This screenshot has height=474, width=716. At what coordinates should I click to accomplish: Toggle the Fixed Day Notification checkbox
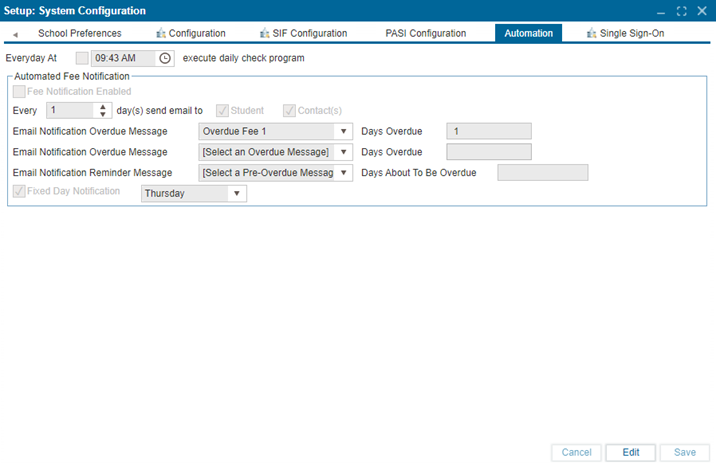coord(19,191)
